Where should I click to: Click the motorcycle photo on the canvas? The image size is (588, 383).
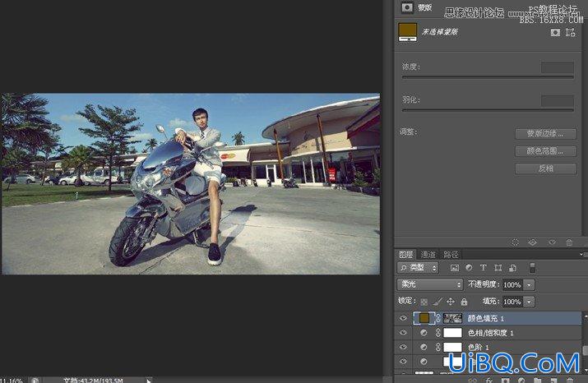(191, 183)
